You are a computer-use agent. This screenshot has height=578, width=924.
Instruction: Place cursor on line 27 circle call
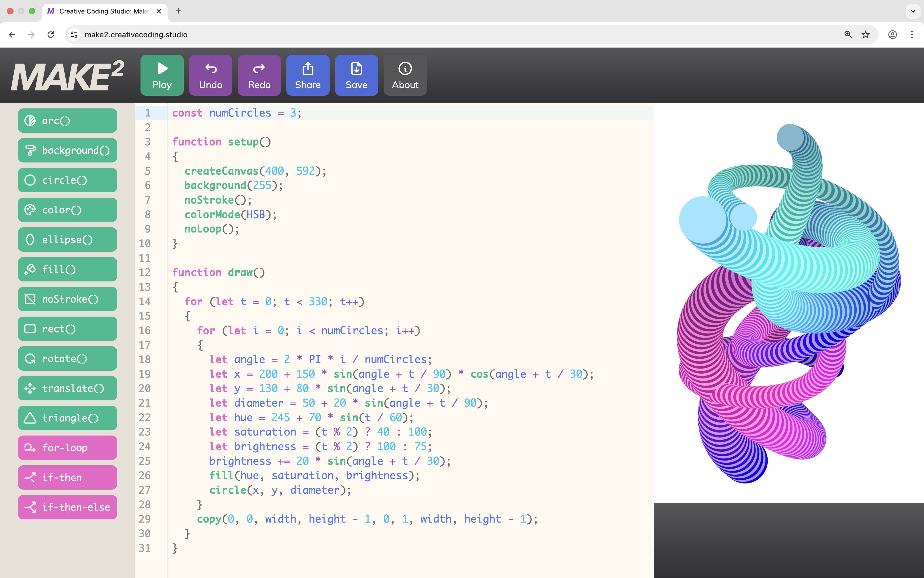[280, 490]
